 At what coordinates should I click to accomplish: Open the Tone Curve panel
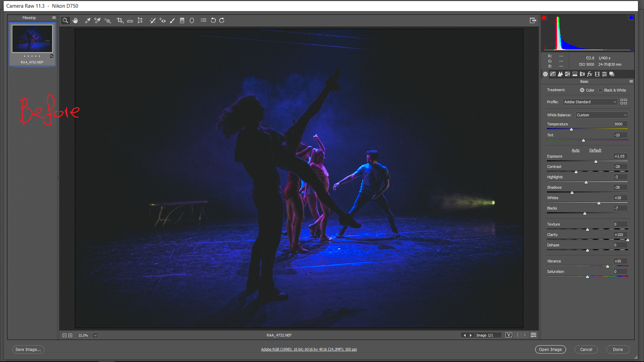(553, 74)
